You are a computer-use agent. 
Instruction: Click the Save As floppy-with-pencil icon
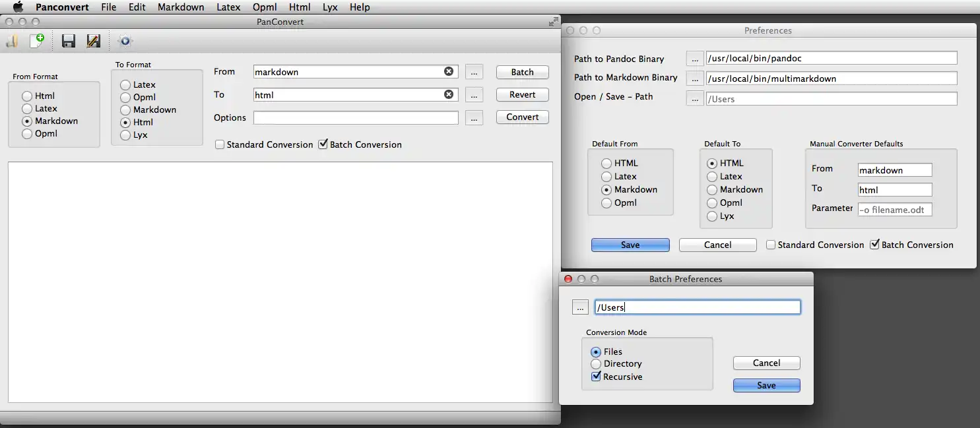[x=93, y=42]
